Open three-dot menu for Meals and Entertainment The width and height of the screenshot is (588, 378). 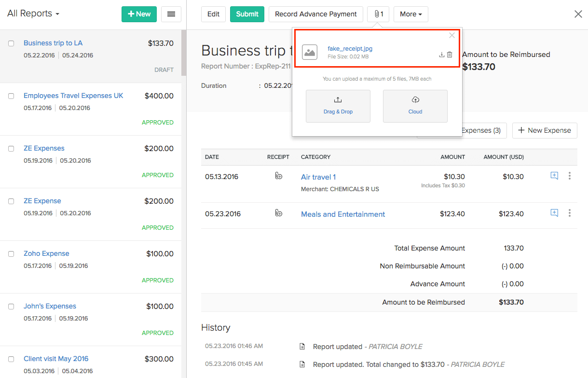570,213
